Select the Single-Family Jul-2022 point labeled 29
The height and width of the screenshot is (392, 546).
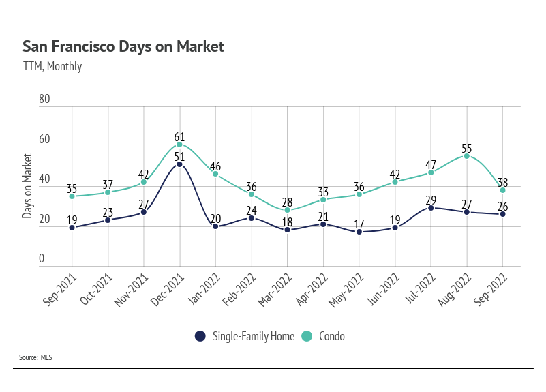pos(431,208)
